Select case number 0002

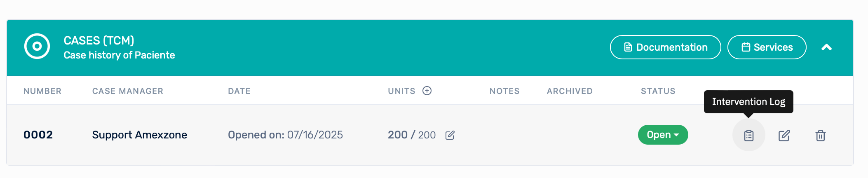click(38, 135)
